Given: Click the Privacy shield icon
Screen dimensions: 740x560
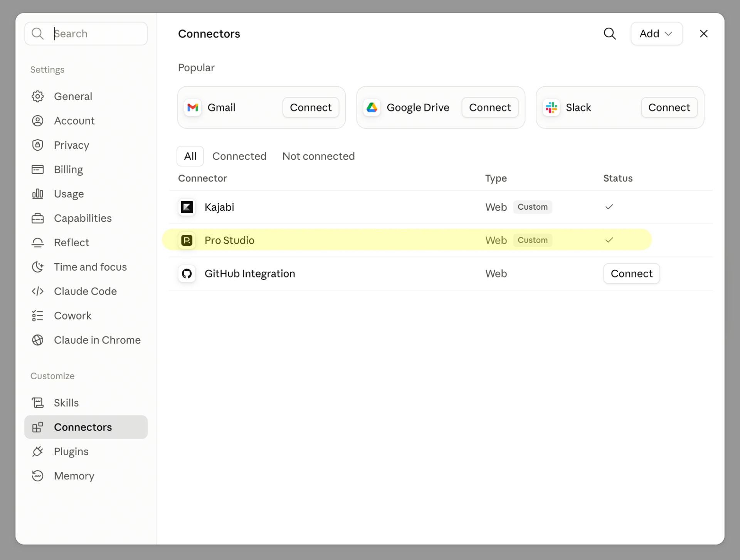Looking at the screenshot, I should (x=37, y=145).
